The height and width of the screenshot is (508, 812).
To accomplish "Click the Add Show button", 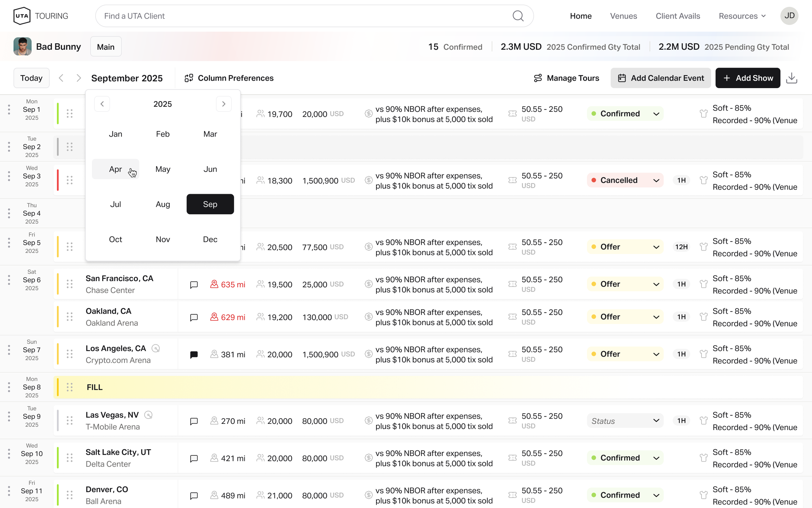I will [747, 78].
